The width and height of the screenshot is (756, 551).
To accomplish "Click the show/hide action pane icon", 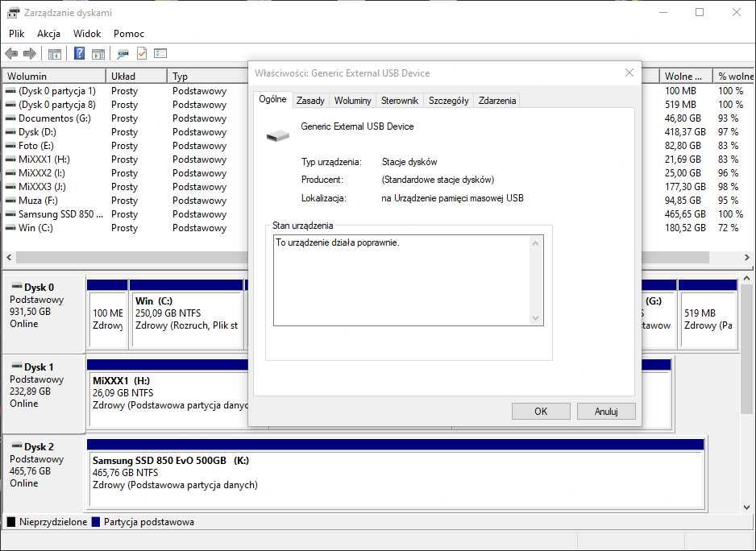I will coord(98,53).
